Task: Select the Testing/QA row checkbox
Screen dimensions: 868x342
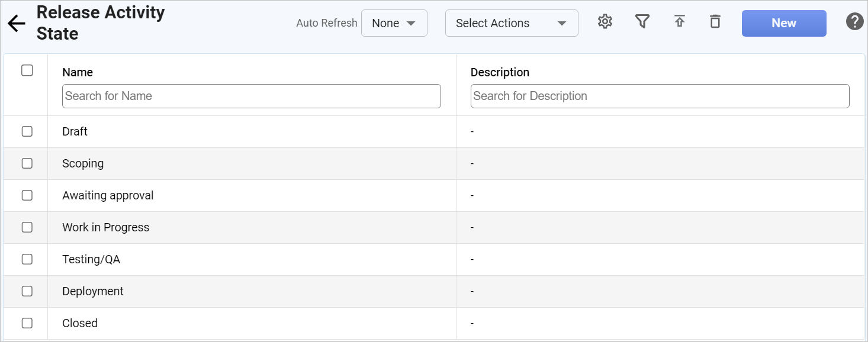Action: [x=27, y=259]
